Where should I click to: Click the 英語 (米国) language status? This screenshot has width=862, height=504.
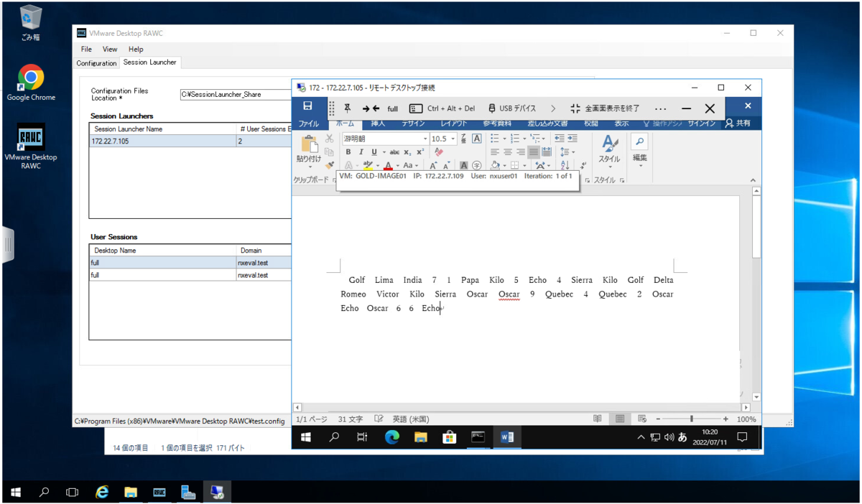(x=411, y=419)
